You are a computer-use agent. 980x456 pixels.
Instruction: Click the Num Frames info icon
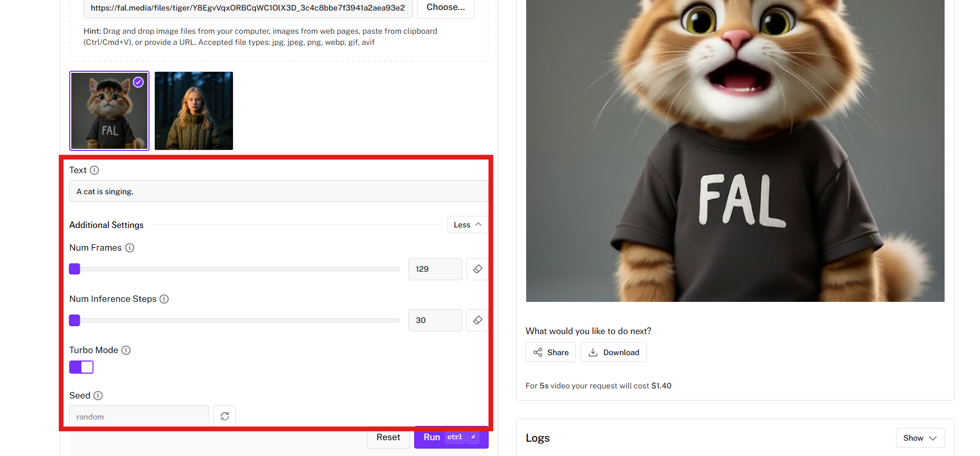129,248
